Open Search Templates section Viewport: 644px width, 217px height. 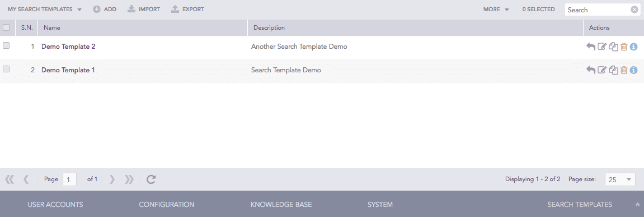pos(580,204)
